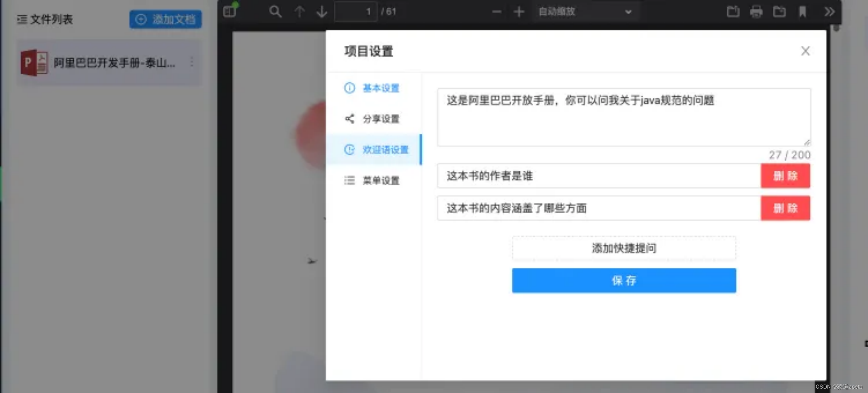The height and width of the screenshot is (393, 868).
Task: Switch to the 基本设置 tab
Action: [374, 88]
